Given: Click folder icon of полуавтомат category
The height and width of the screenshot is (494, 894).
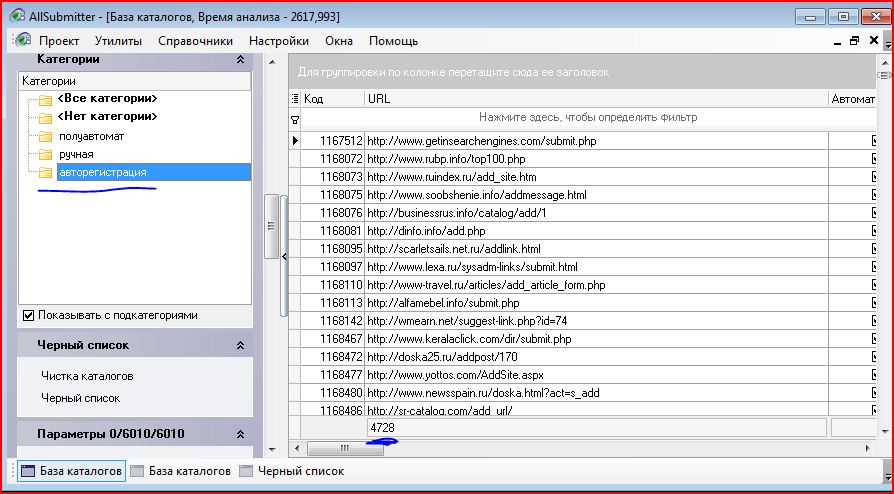Looking at the screenshot, I should point(44,136).
